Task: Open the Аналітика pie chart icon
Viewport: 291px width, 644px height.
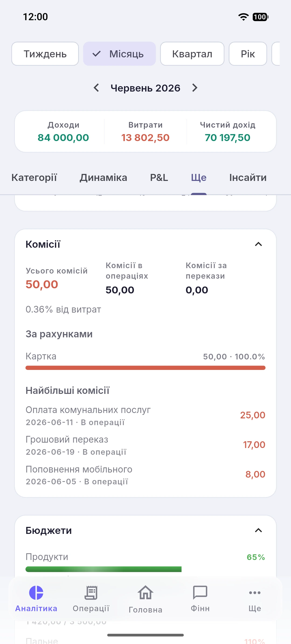Action: pos(36,593)
